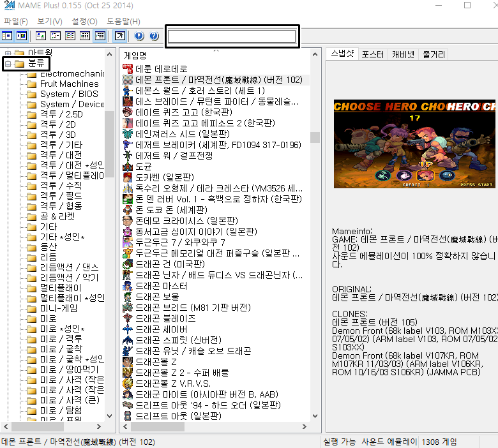
Task: Click the 도카벤 (일본판) game icon
Action: point(128,177)
